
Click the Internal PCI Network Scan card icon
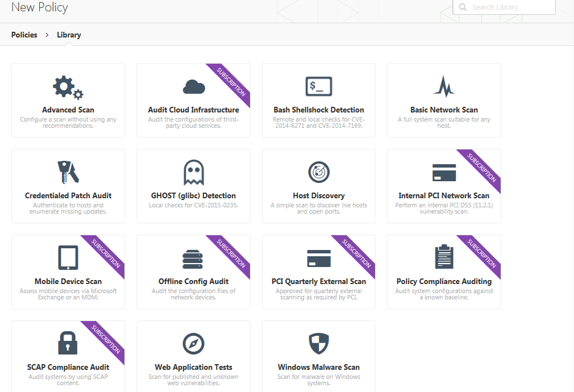(444, 173)
